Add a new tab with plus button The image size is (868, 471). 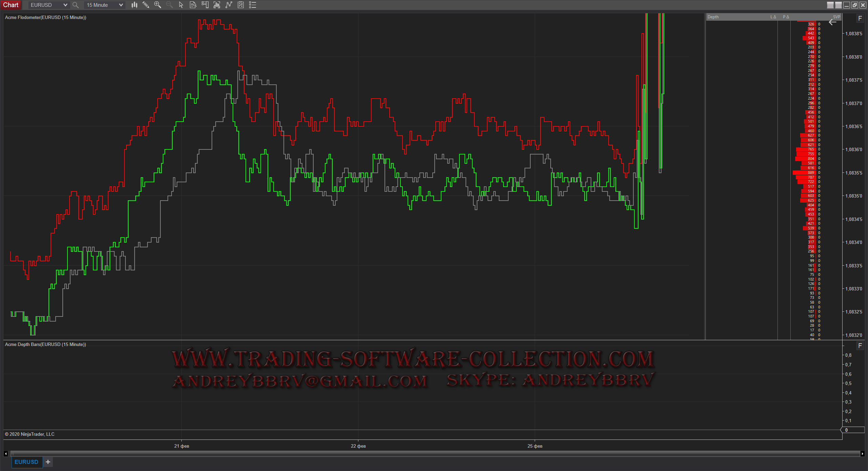pyautogui.click(x=48, y=462)
